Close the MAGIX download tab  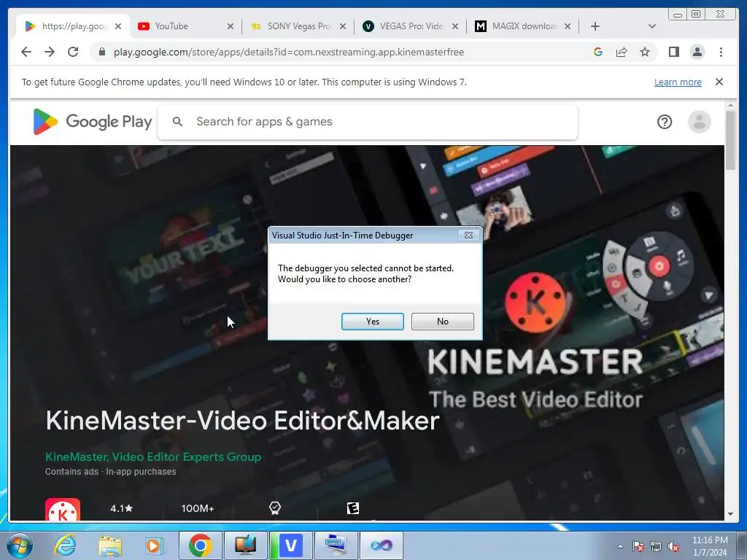tap(568, 26)
